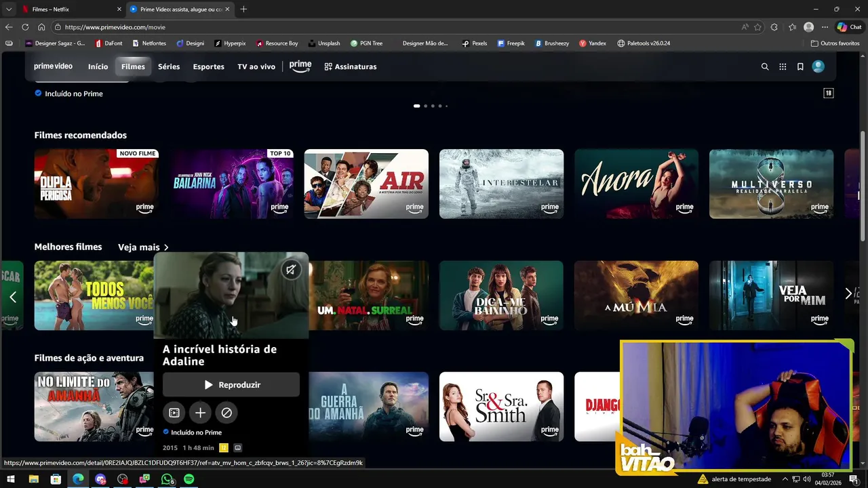Open Diga-me Baixinho thumbnail
The width and height of the screenshot is (868, 488).
pos(501,296)
